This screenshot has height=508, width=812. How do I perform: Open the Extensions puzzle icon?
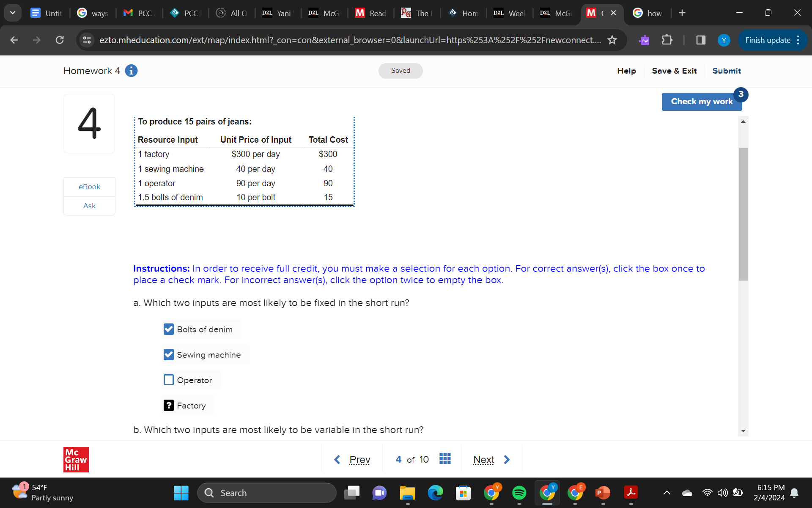pyautogui.click(x=667, y=40)
